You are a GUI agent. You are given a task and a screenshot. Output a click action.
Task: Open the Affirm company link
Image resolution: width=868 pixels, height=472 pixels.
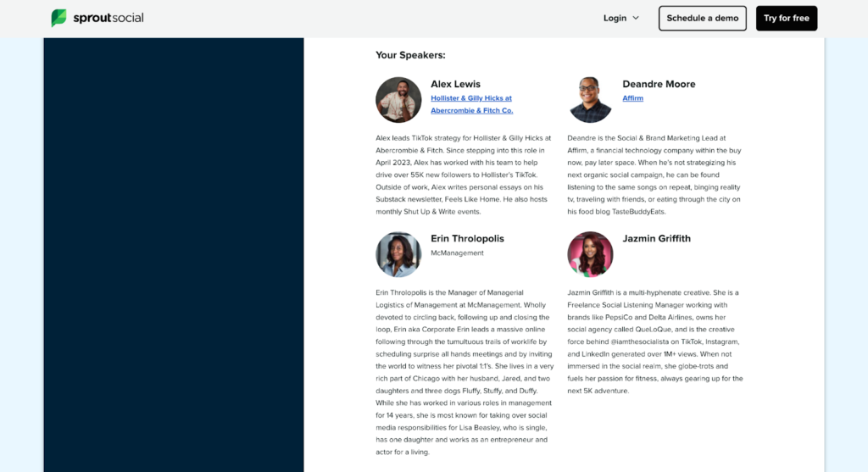click(632, 98)
